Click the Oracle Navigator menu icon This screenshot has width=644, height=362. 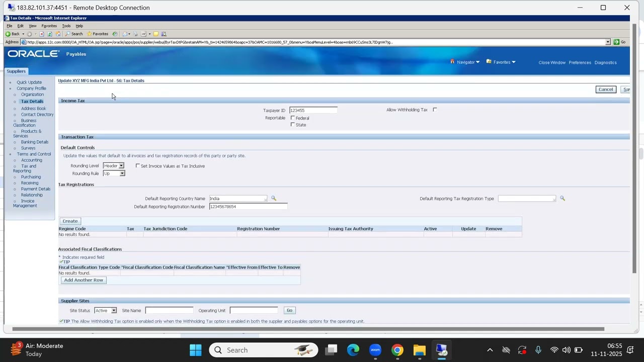click(x=452, y=62)
